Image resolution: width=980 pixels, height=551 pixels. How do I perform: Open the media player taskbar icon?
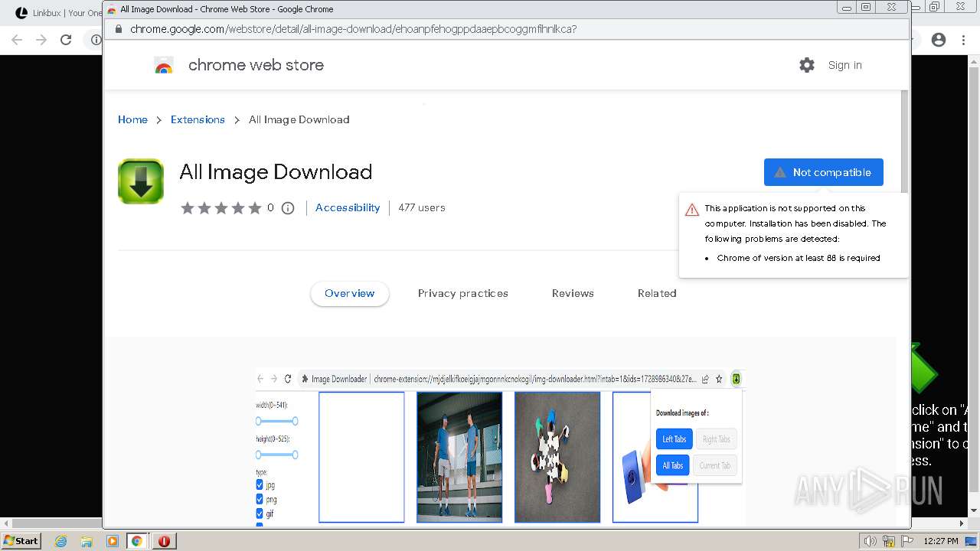113,541
